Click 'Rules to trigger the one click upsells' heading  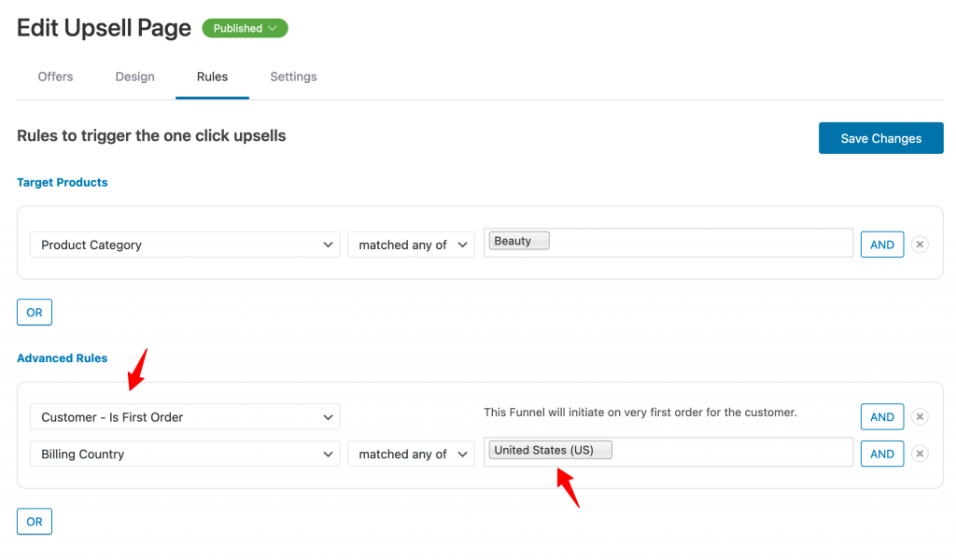point(151,135)
